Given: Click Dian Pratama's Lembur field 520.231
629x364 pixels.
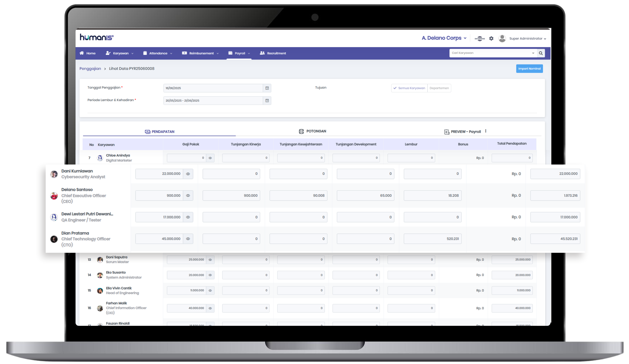Looking at the screenshot, I should 433,239.
